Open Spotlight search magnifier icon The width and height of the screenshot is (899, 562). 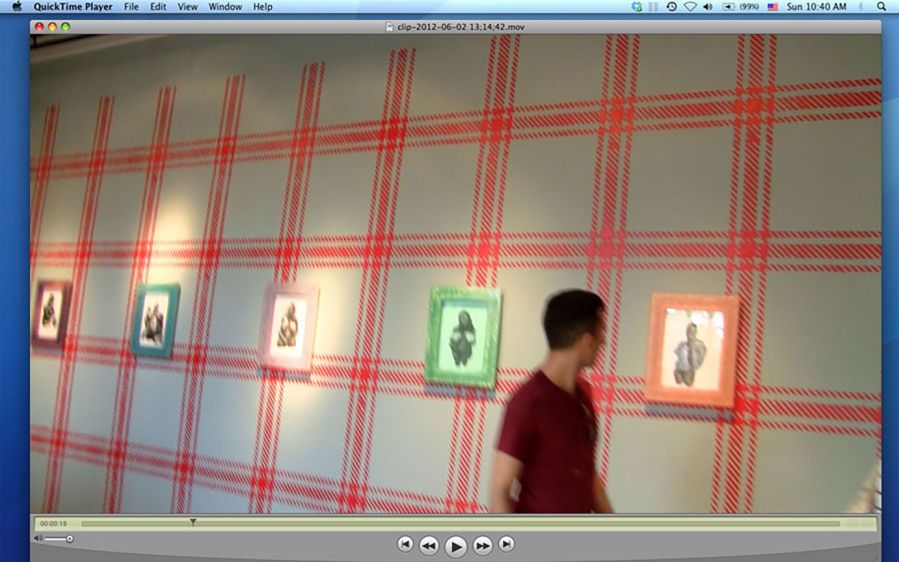coord(881,7)
